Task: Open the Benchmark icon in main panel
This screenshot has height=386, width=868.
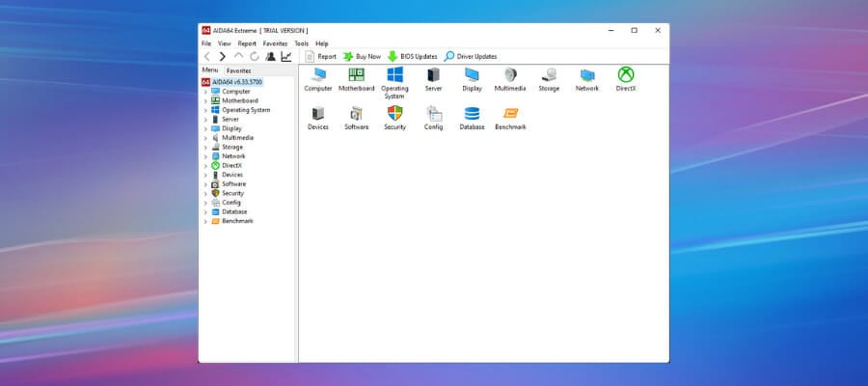Action: [510, 114]
